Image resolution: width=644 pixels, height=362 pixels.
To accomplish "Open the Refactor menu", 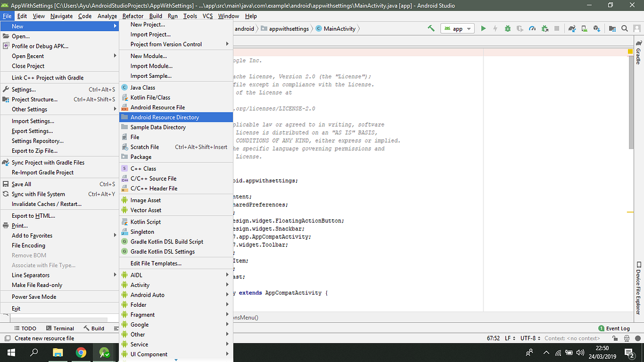I will [x=133, y=16].
